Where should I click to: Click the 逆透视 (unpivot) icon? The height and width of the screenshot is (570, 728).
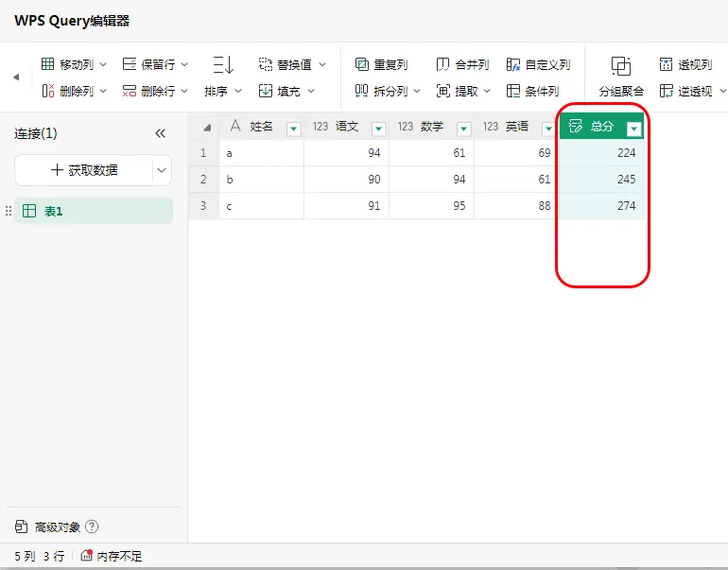click(x=666, y=91)
